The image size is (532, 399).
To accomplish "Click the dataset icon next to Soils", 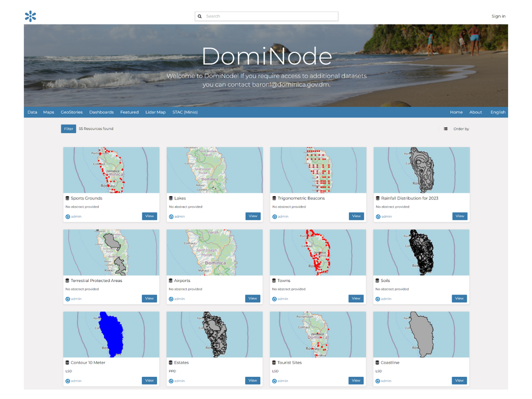I will click(x=377, y=281).
